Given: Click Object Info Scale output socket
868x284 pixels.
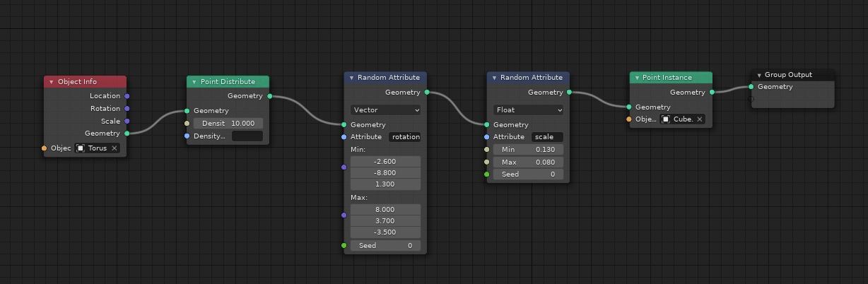Looking at the screenshot, I should [127, 122].
